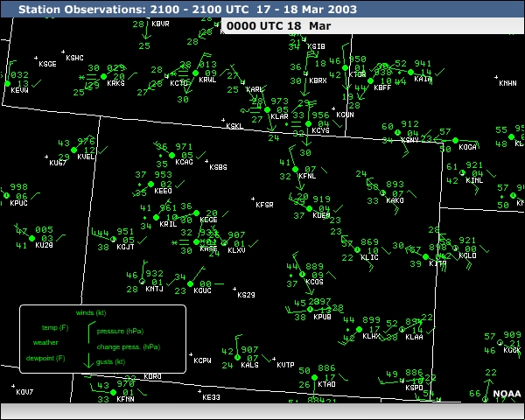Click the dewpoint (F) legend label
This screenshot has width=525, height=420.
45,358
